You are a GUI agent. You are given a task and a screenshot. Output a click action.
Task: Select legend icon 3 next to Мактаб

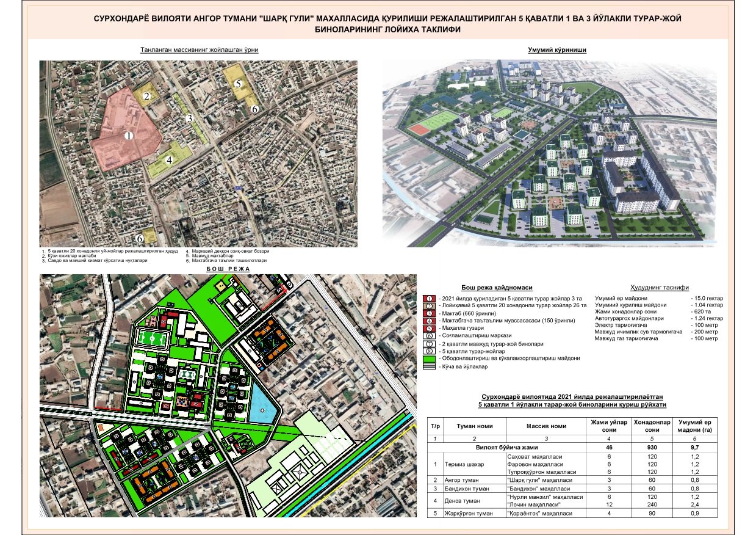(x=429, y=312)
